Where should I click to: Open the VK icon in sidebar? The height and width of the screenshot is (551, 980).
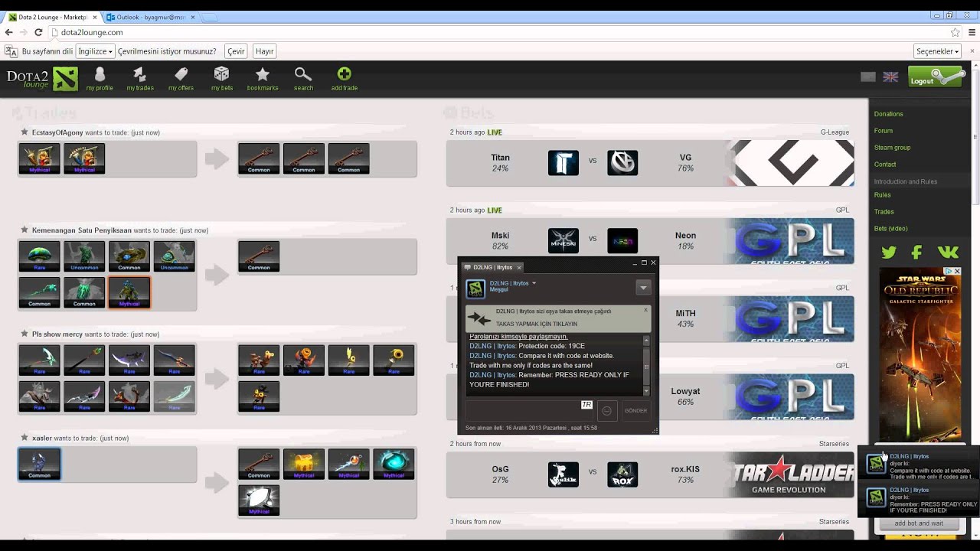click(948, 252)
